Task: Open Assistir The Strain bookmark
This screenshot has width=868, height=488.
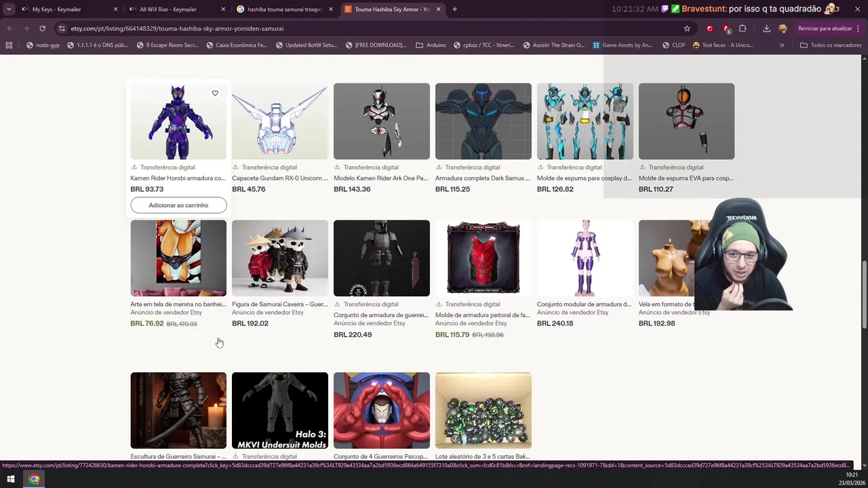Action: pyautogui.click(x=553, y=45)
